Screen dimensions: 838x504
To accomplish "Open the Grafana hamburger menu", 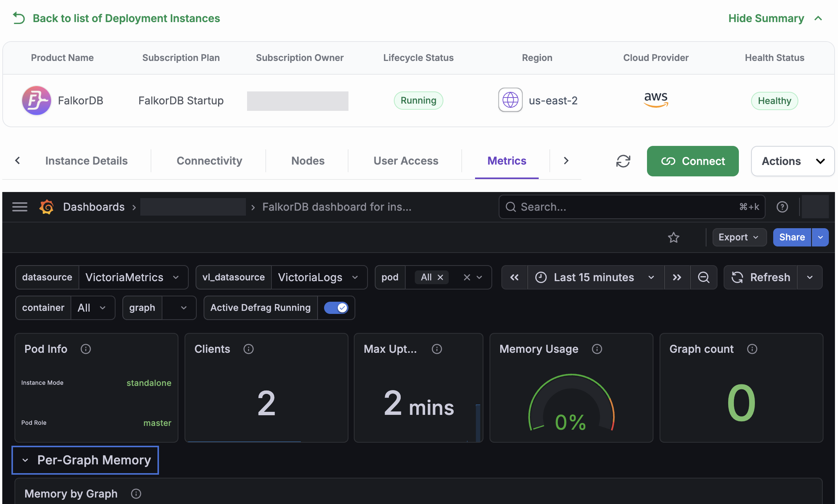I will (x=20, y=207).
